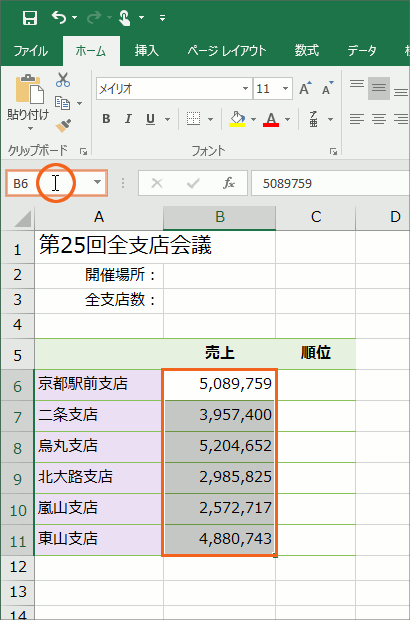Screen dimensions: 410x620
Task: Click the 順位 header cell
Action: click(x=316, y=354)
